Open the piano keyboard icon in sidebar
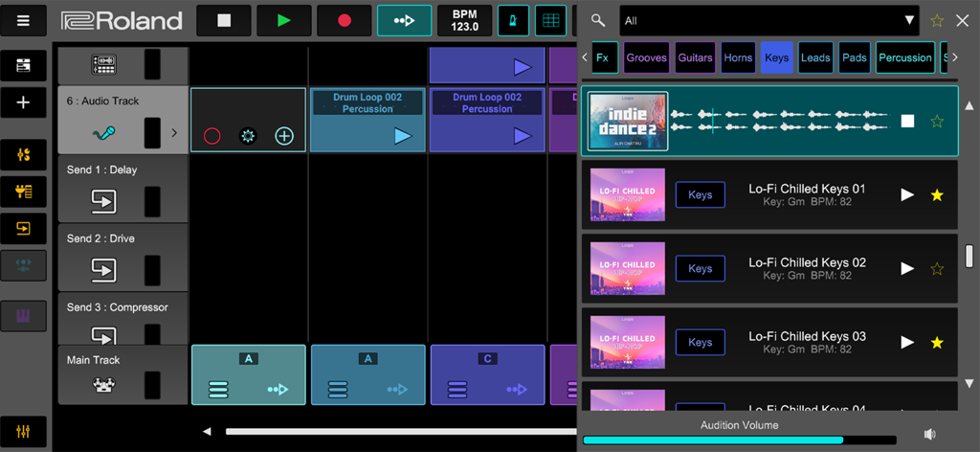This screenshot has width=980, height=452. pos(23,316)
